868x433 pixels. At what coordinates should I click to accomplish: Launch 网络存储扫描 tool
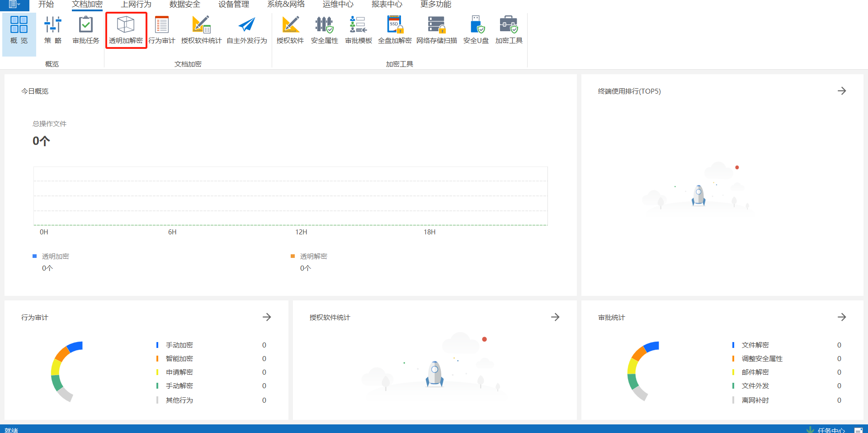coord(436,30)
